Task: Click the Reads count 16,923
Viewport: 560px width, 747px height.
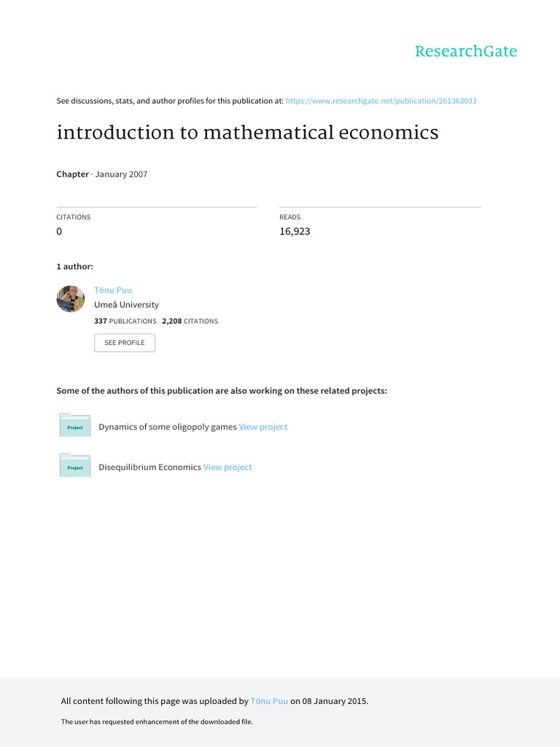Action: point(295,231)
